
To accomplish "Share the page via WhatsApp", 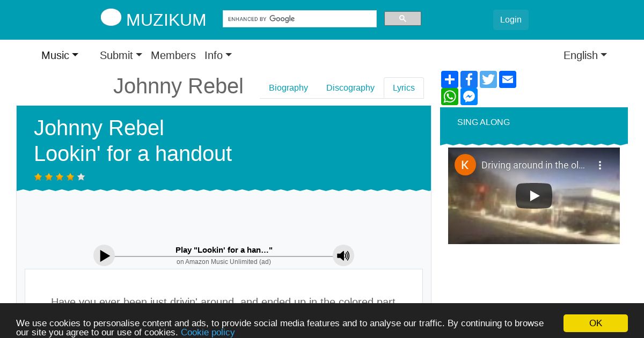I will point(450,97).
